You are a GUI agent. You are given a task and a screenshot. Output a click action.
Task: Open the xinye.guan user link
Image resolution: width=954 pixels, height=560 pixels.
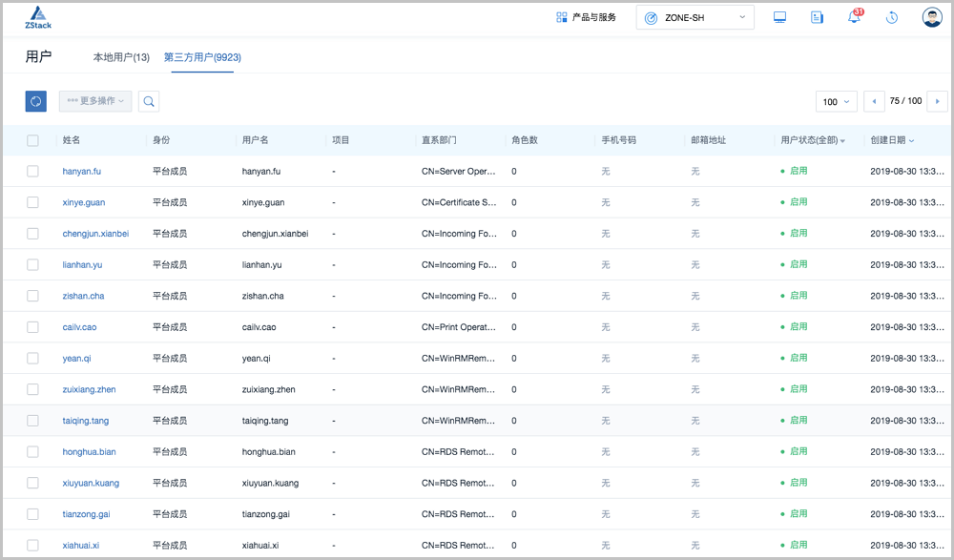[x=84, y=202]
